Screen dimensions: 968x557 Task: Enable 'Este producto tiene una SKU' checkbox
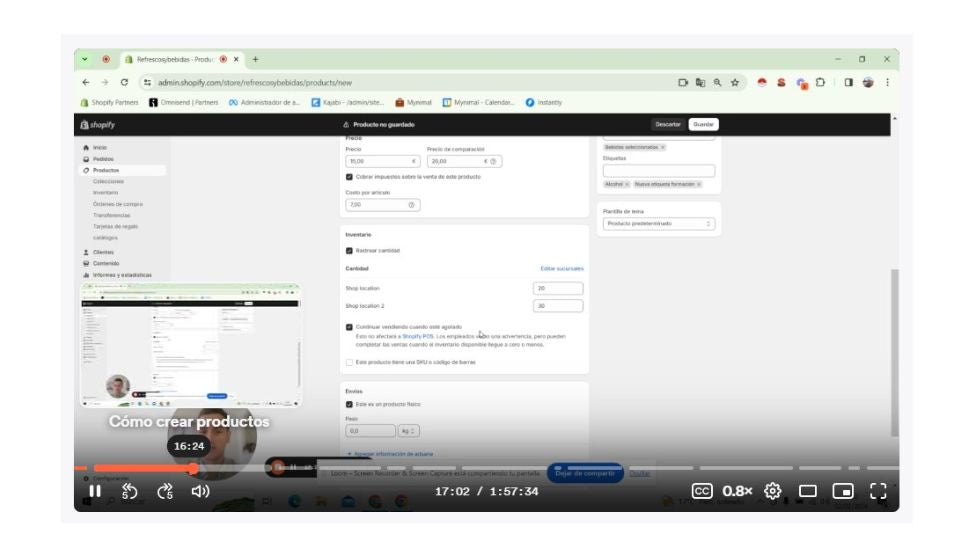349,362
